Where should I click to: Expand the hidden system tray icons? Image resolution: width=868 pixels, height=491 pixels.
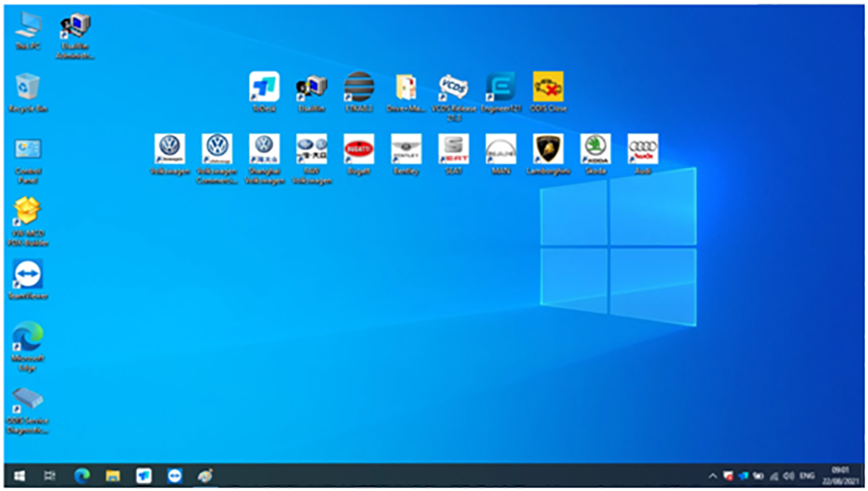[x=713, y=477]
